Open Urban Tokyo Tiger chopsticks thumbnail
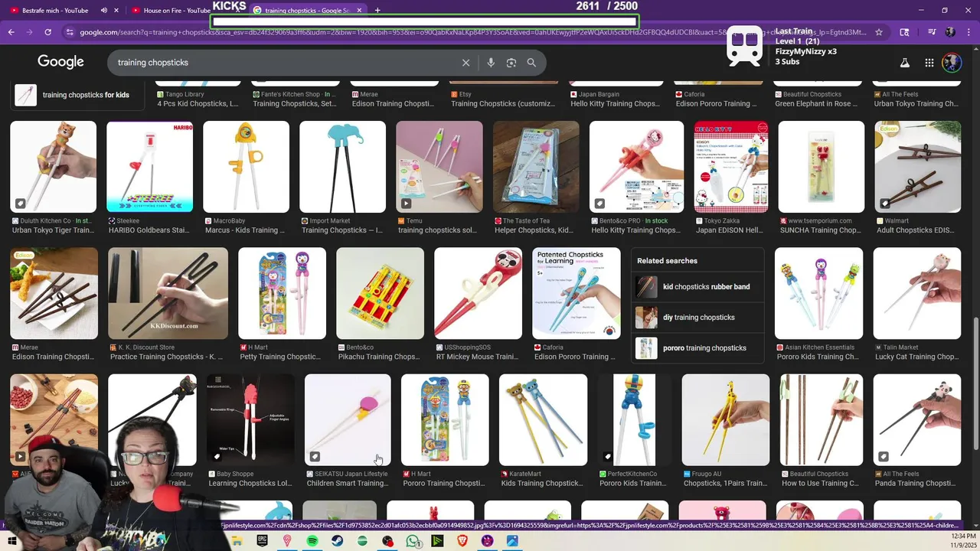 click(54, 167)
